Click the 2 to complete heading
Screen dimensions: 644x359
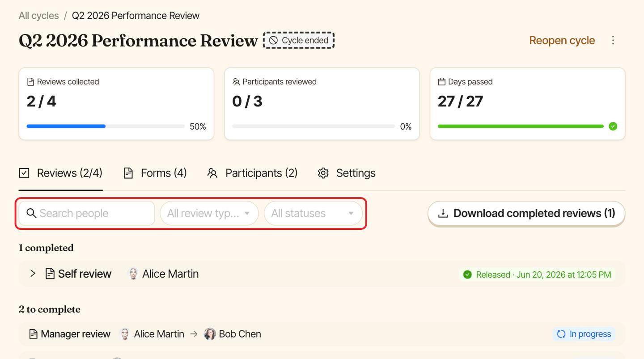pos(50,309)
